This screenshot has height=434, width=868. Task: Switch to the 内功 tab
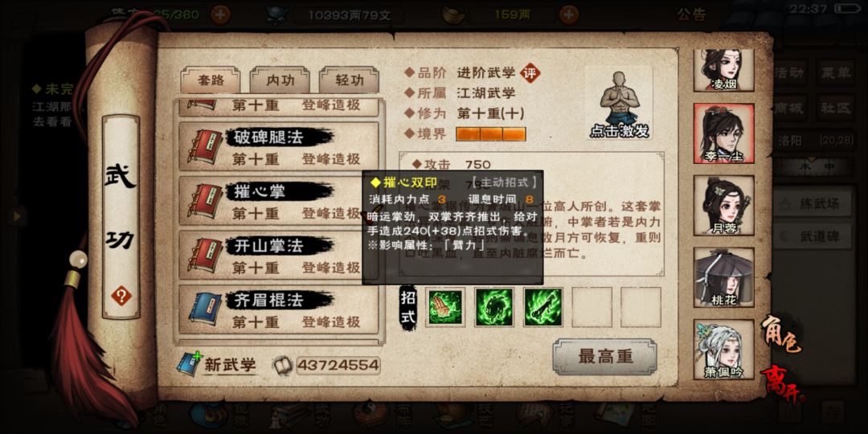click(x=280, y=80)
